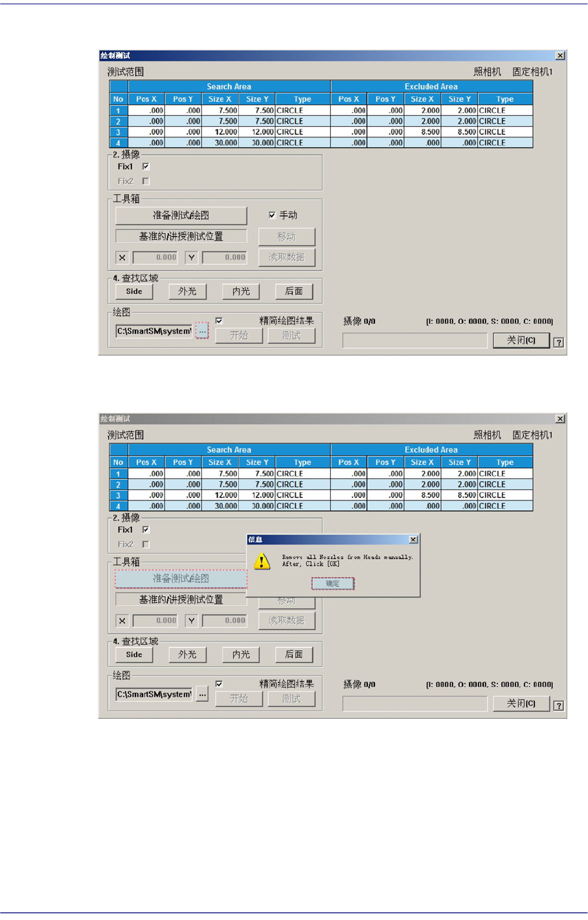Click the yellow warning icon in message box
The image size is (588, 920).
tap(262, 561)
